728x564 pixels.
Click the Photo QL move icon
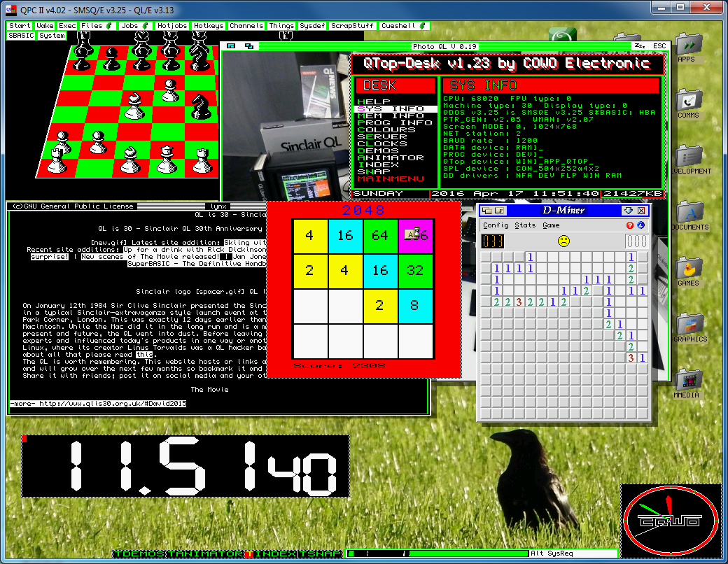click(231, 46)
